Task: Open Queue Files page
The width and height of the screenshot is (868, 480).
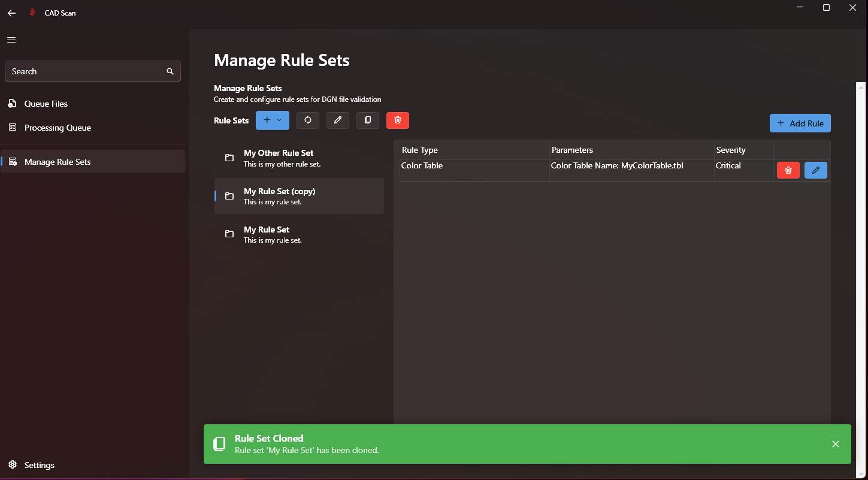Action: (x=46, y=104)
